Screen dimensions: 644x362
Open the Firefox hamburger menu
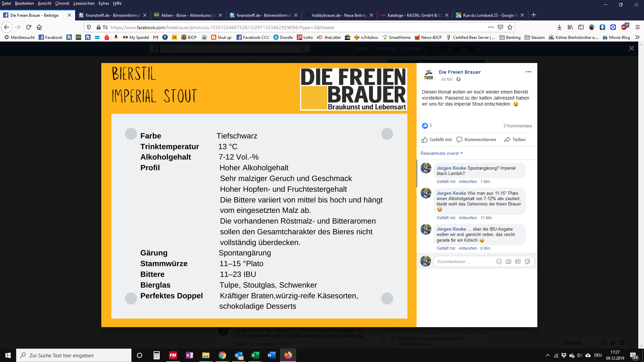click(x=638, y=27)
